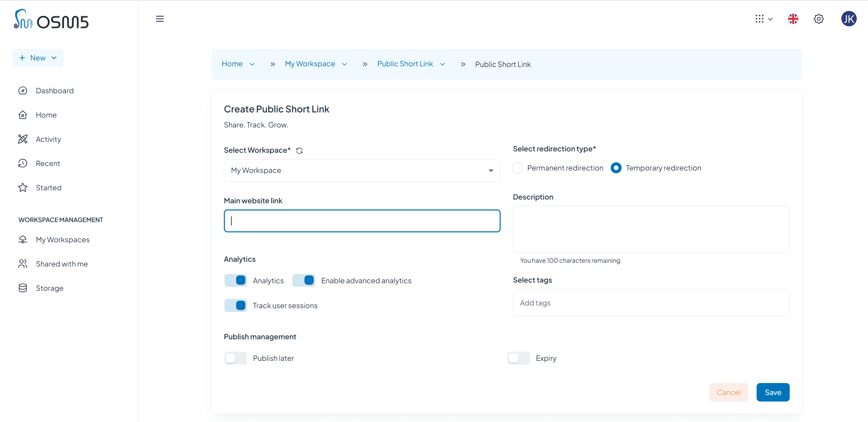
Task: Open the Dashboard from the sidebar
Action: (55, 91)
